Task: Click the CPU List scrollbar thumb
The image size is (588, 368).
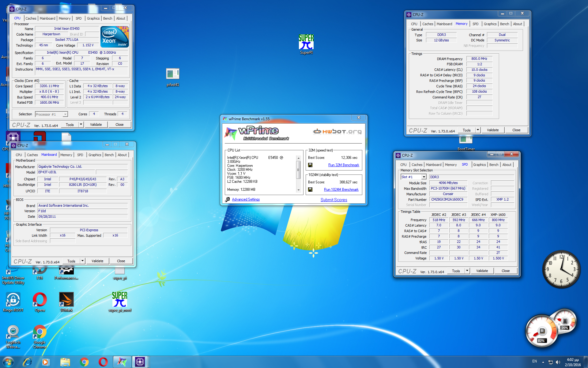Action: click(299, 169)
